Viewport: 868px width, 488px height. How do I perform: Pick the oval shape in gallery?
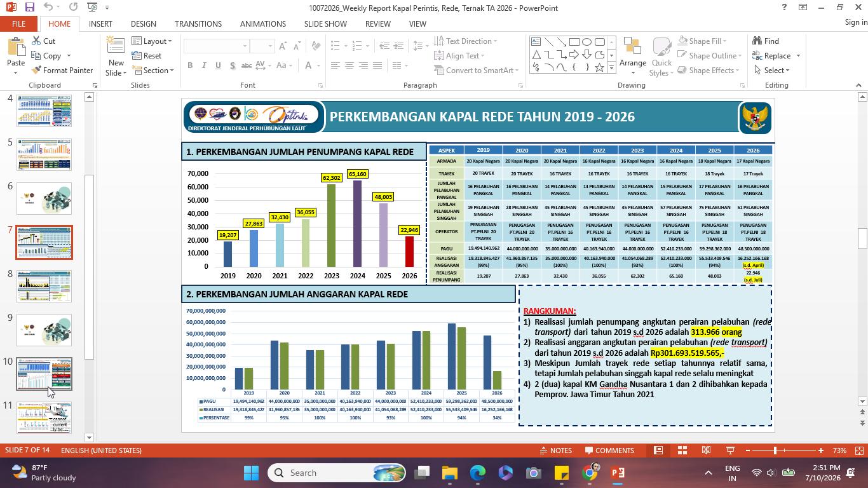point(587,42)
